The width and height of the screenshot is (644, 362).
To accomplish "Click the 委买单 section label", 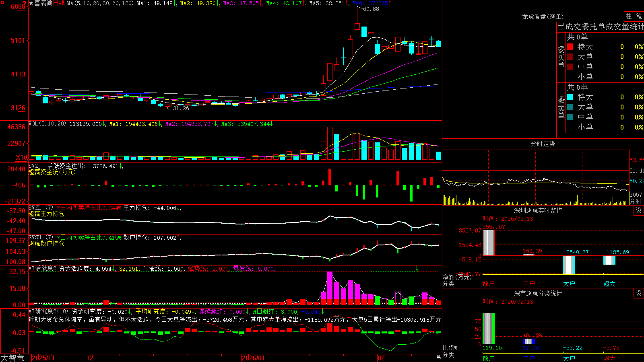I will click(561, 57).
